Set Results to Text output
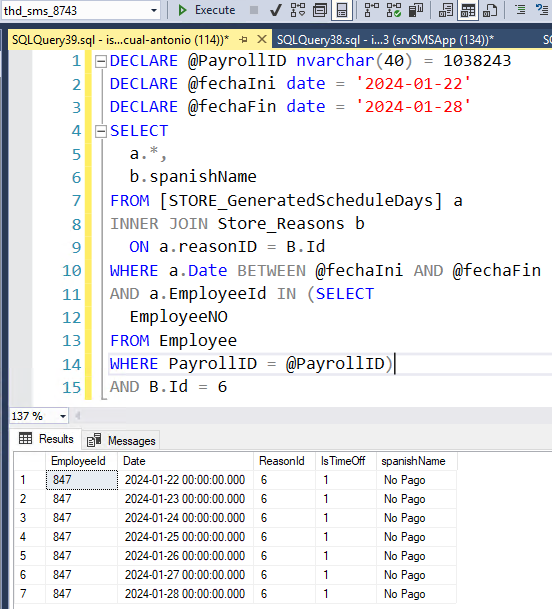This screenshot has width=552, height=609. (446, 10)
